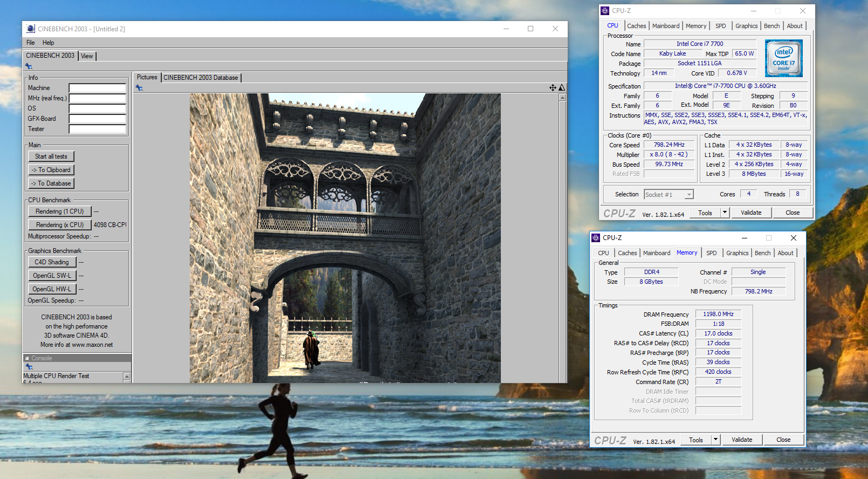Run the Rendering (1 CPU) benchmark
Screen dimensions: 868x479
[60, 211]
